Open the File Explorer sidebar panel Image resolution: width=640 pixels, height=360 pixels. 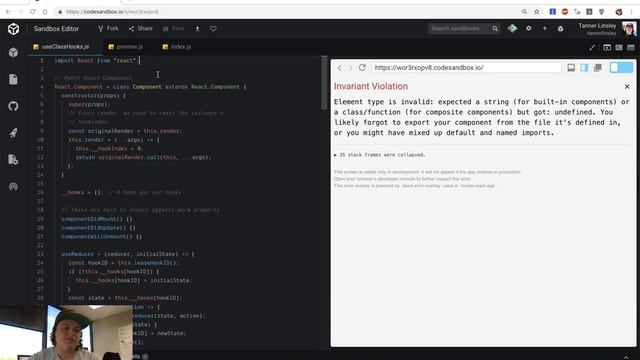pyautogui.click(x=13, y=79)
